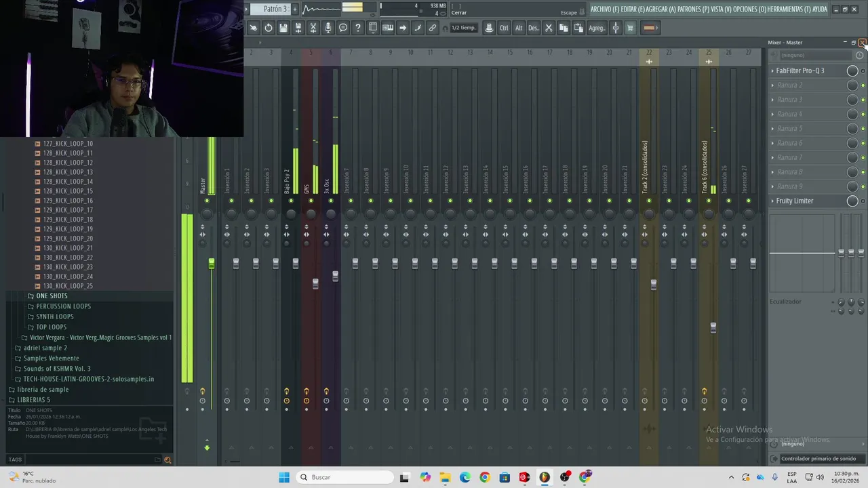Click the scissors-wave audio editor icon
Image resolution: width=868 pixels, height=488 pixels.
point(313,28)
